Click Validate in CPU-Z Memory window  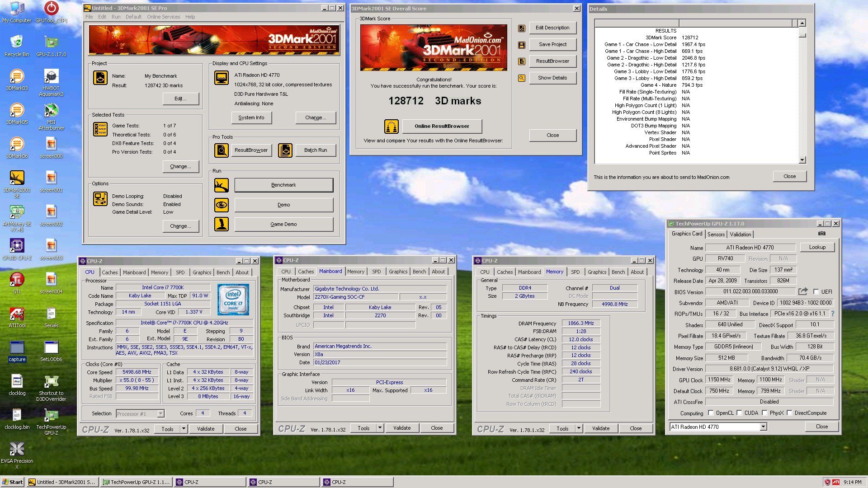pos(600,428)
